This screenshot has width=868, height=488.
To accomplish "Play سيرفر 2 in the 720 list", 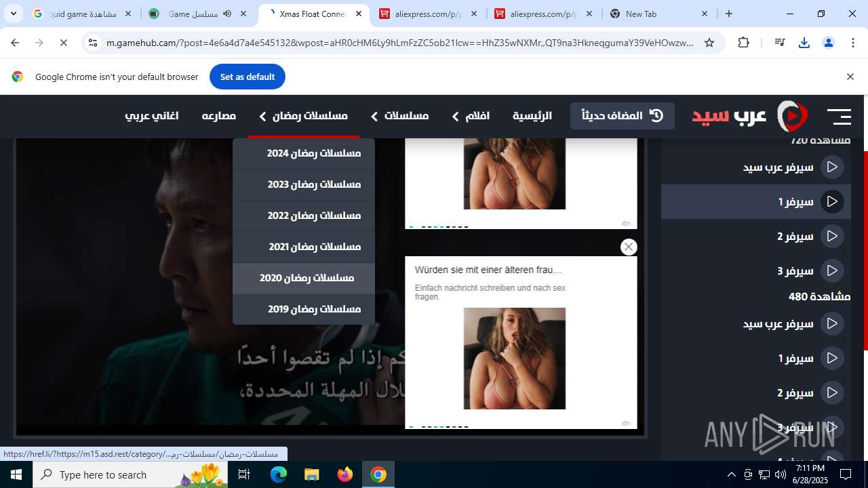I will 756,236.
